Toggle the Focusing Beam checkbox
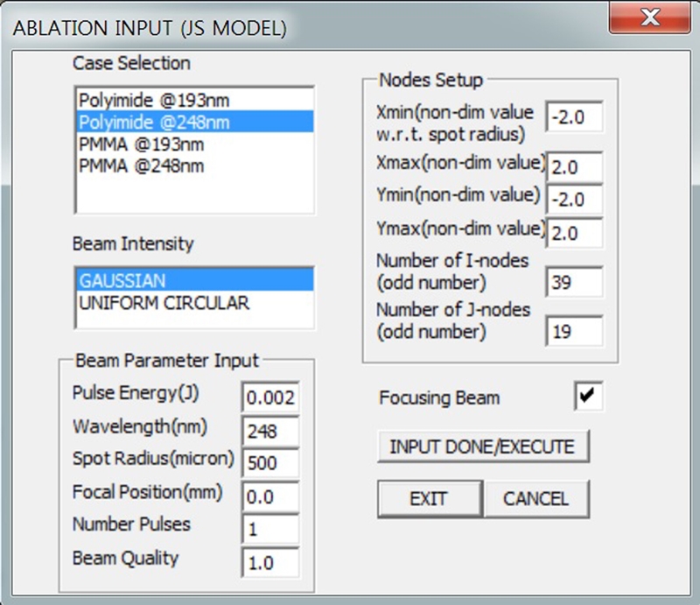This screenshot has width=700, height=605. pyautogui.click(x=589, y=396)
